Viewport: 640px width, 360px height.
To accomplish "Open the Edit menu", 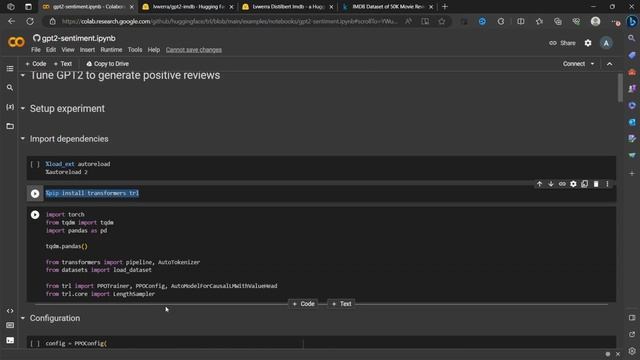I will pos(51,50).
